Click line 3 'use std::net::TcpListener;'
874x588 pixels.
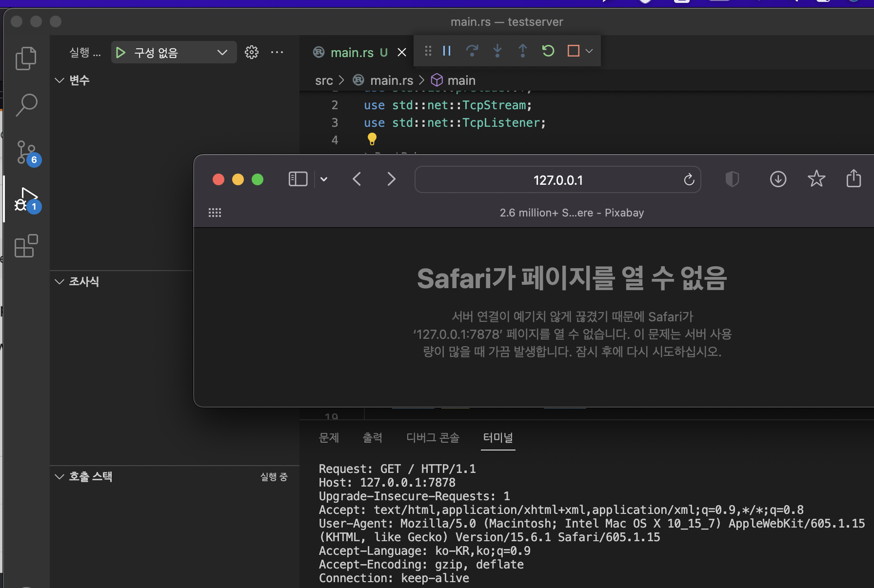point(455,122)
